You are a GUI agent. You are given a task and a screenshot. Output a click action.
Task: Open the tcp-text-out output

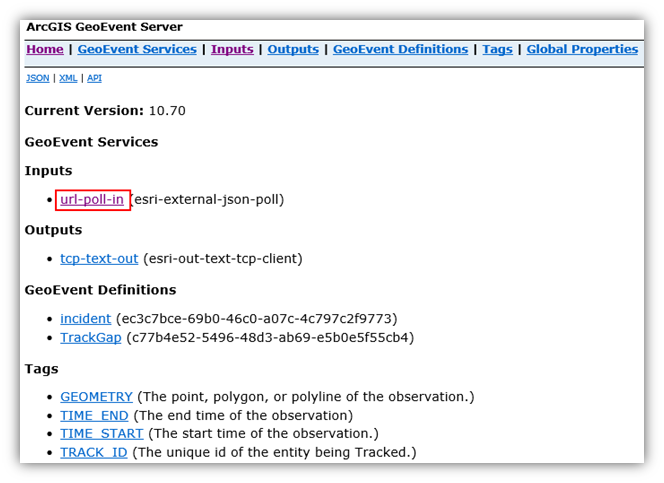pos(99,259)
